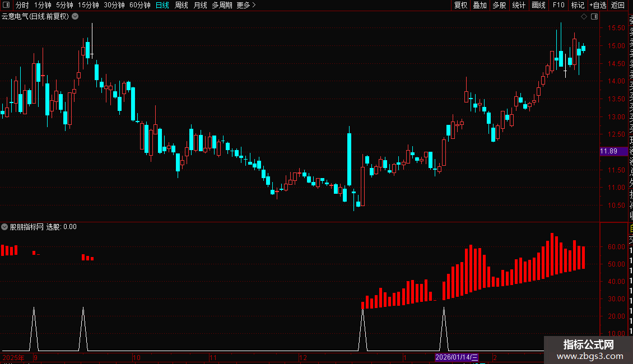Click the diamond marker icon in chart corner
This screenshot has width=633, height=364.
pos(584,17)
